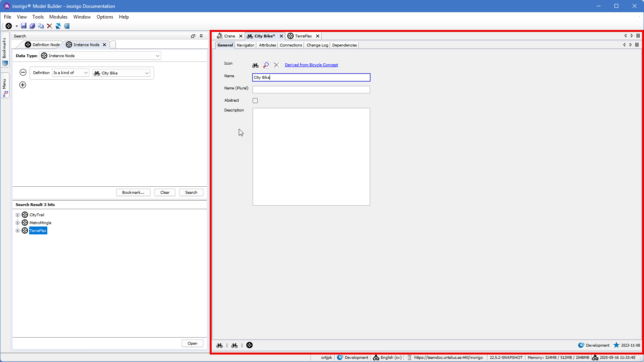Pin the Search panel
This screenshot has height=362, width=644.
tap(201, 36)
